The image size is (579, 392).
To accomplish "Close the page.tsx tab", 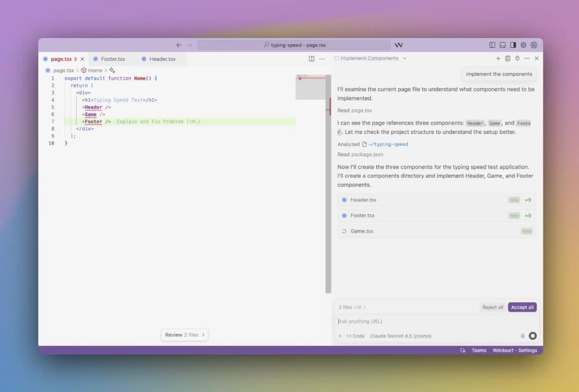I will (x=82, y=59).
